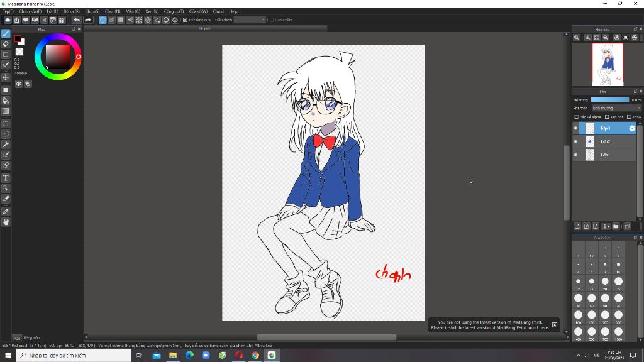Select the rectangular Selection tool
Screen dimensions: 644x362
6,124
